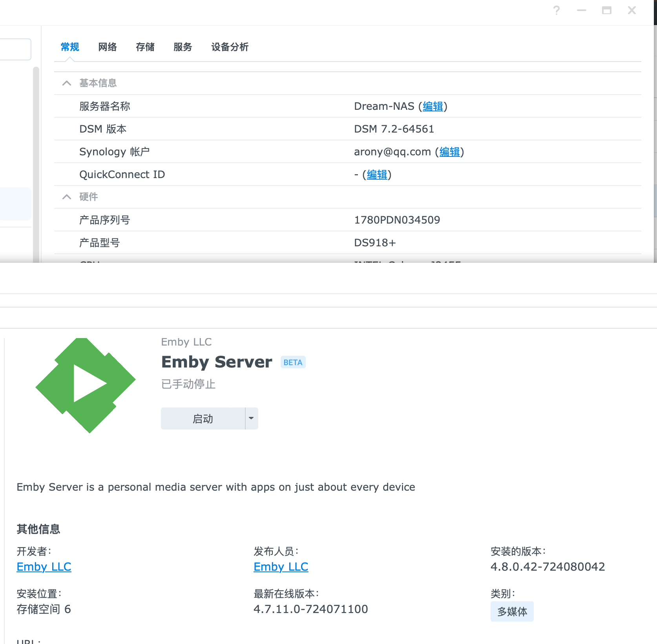657x644 pixels.
Task: Edit the QuickConnect ID link
Action: [x=377, y=175]
